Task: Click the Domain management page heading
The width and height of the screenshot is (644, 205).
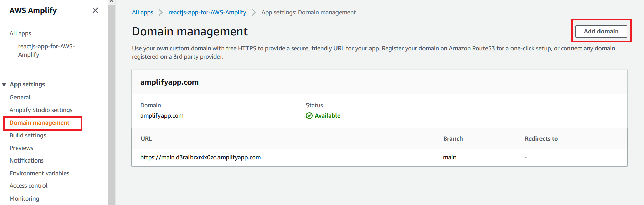Action: tap(190, 31)
